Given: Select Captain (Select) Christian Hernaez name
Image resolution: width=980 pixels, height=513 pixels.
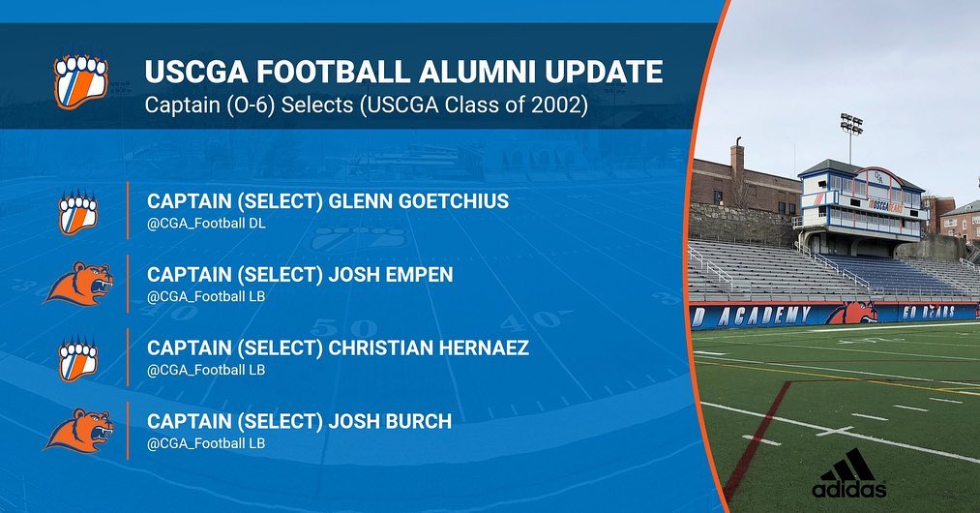Looking at the screenshot, I should [338, 347].
